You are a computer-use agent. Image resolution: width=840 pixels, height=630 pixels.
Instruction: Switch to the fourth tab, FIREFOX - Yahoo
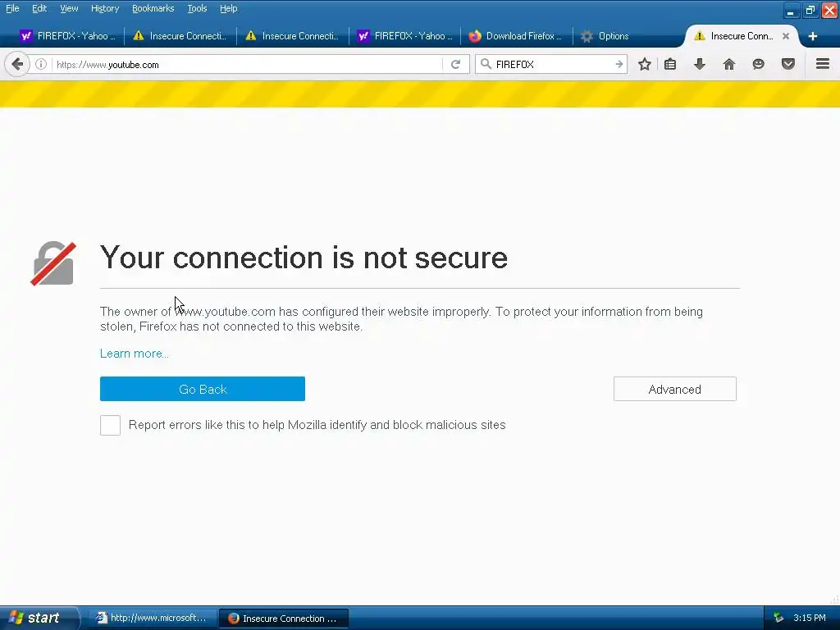pyautogui.click(x=404, y=36)
